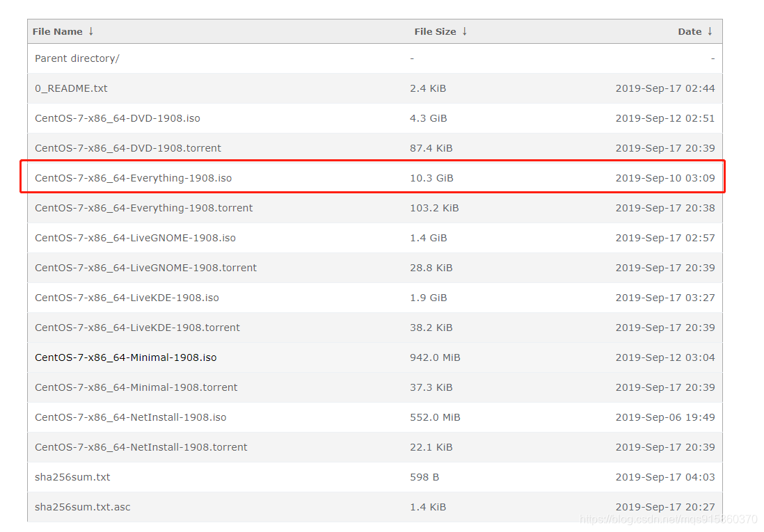This screenshot has width=764, height=532.
Task: Click the File Size column header
Action: pos(435,32)
